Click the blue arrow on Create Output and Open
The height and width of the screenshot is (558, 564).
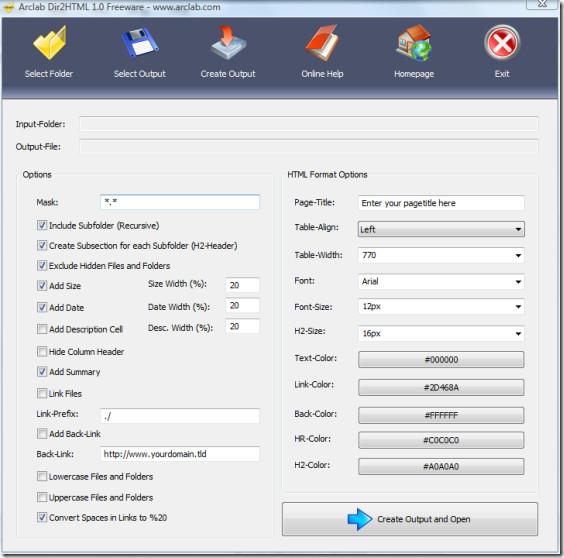[360, 519]
